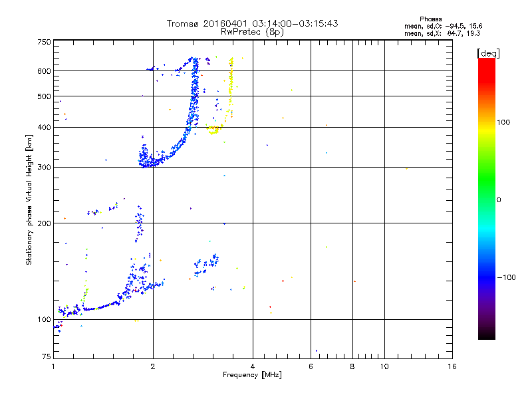Click the y-axis tick label '500'
This screenshot has height=399, width=532.
pyautogui.click(x=44, y=96)
